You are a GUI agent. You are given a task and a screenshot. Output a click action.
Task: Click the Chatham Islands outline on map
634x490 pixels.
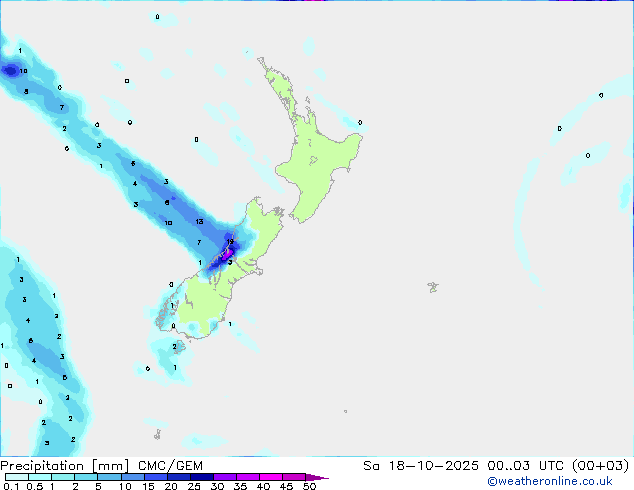(x=433, y=287)
